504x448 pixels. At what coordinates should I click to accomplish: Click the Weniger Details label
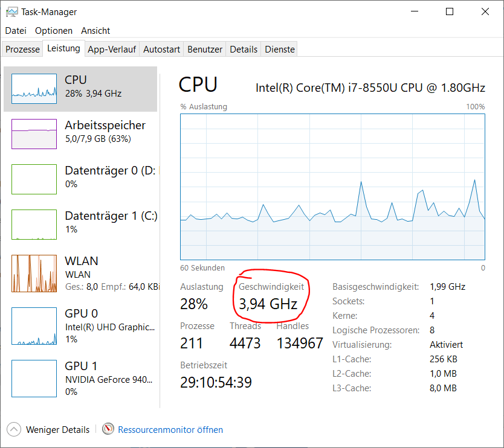point(57,430)
